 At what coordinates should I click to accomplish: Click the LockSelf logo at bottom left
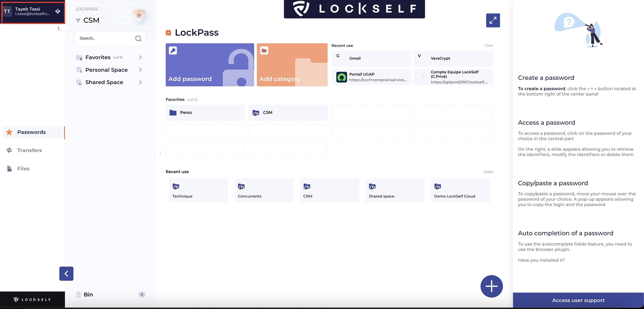click(32, 300)
